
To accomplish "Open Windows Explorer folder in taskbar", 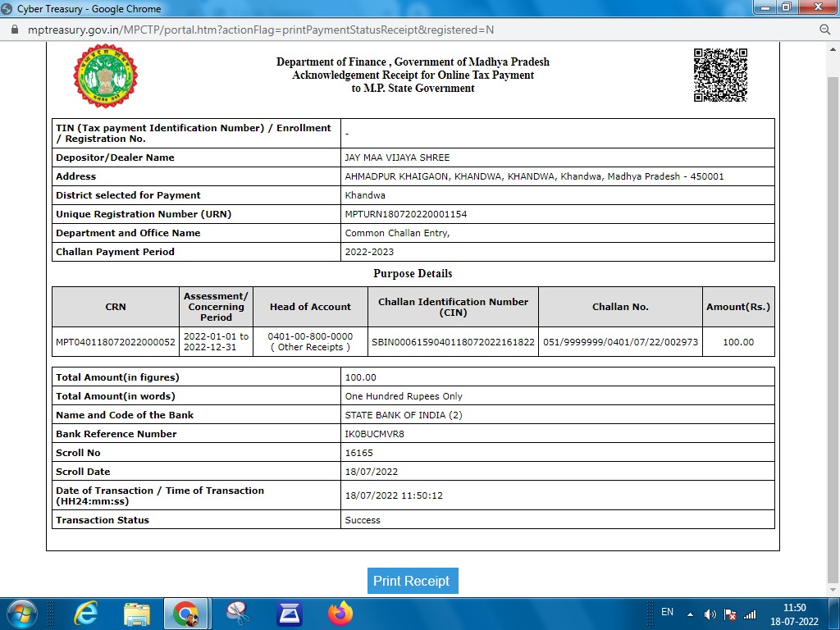I will tap(136, 614).
